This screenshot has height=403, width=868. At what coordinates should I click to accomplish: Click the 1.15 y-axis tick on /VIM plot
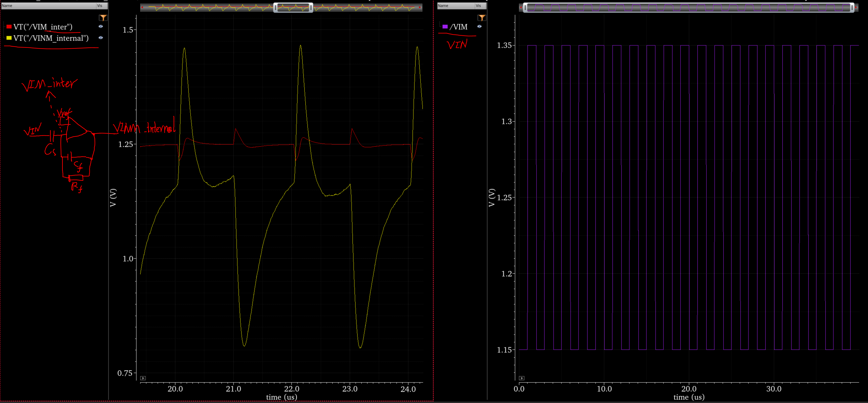point(505,350)
